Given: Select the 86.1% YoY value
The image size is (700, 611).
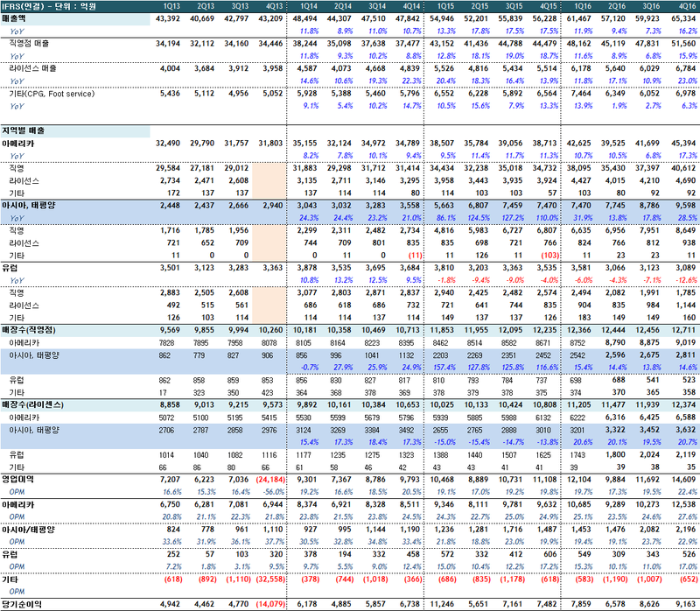Looking at the screenshot, I should click(x=445, y=218).
